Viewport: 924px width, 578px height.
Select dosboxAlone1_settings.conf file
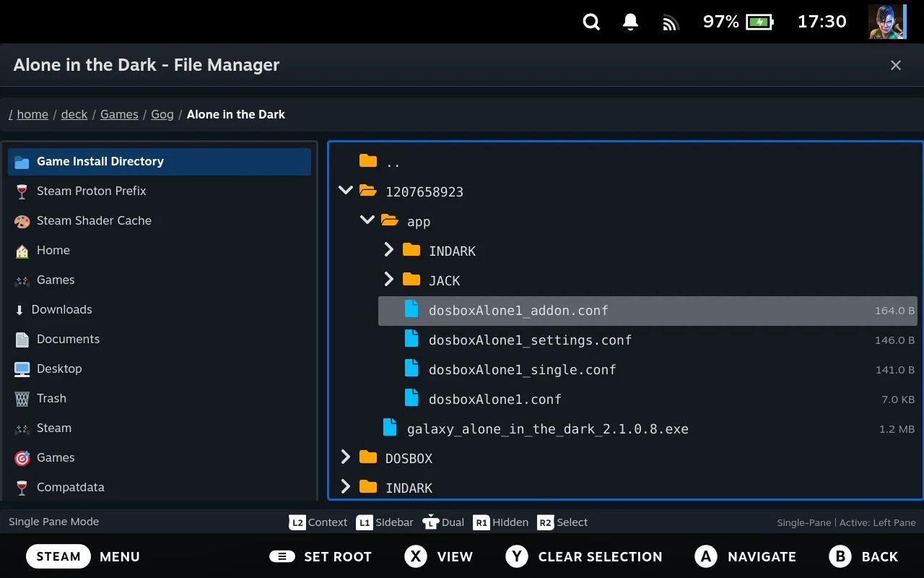[x=648, y=340]
